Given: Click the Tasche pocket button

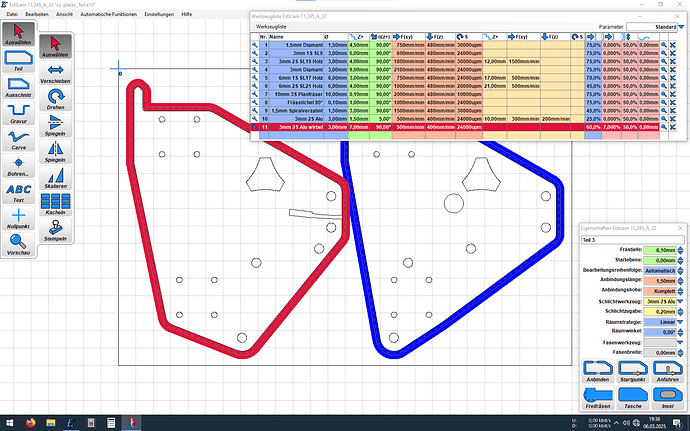Looking at the screenshot, I should pyautogui.click(x=633, y=398).
